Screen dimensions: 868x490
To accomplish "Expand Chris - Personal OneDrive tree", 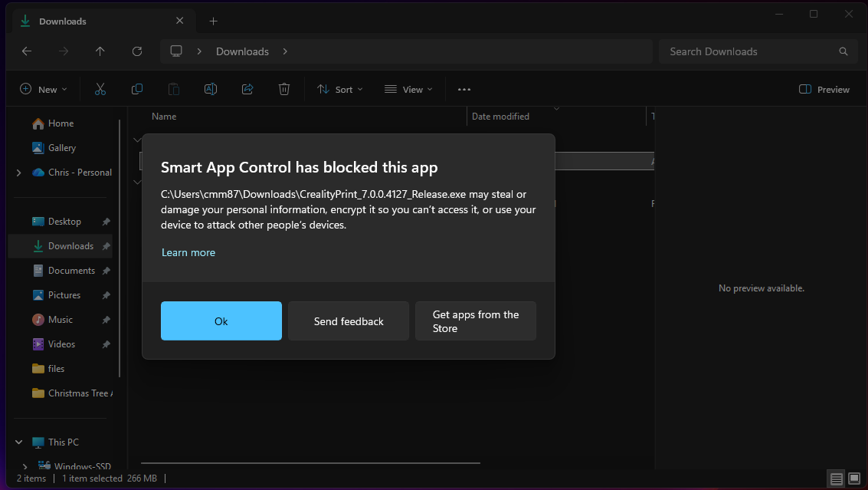I will pos(18,173).
